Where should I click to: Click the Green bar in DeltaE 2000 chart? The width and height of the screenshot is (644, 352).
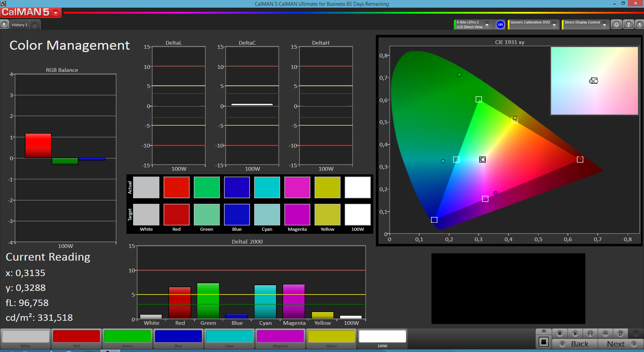pos(208,301)
